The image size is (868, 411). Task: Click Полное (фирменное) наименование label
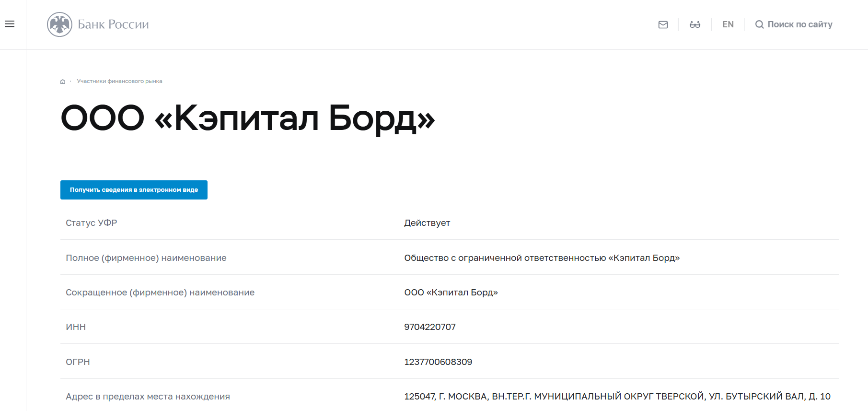coord(146,258)
